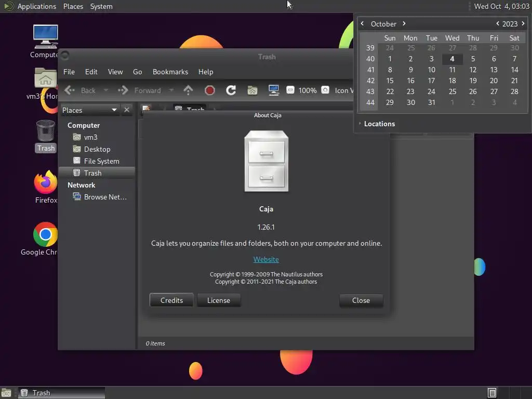Viewport: 532px width, 399px height.
Task: Expand the Locations section
Action: 377,124
